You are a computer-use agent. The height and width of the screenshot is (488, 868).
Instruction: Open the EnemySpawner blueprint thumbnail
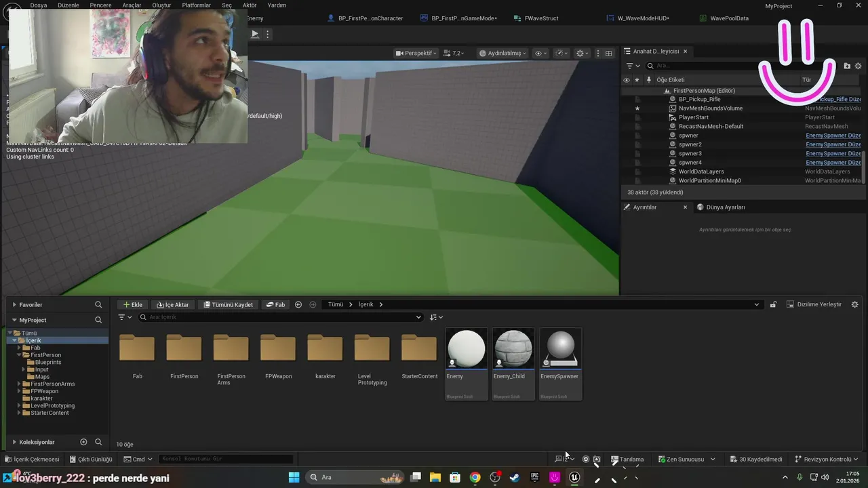(560, 364)
